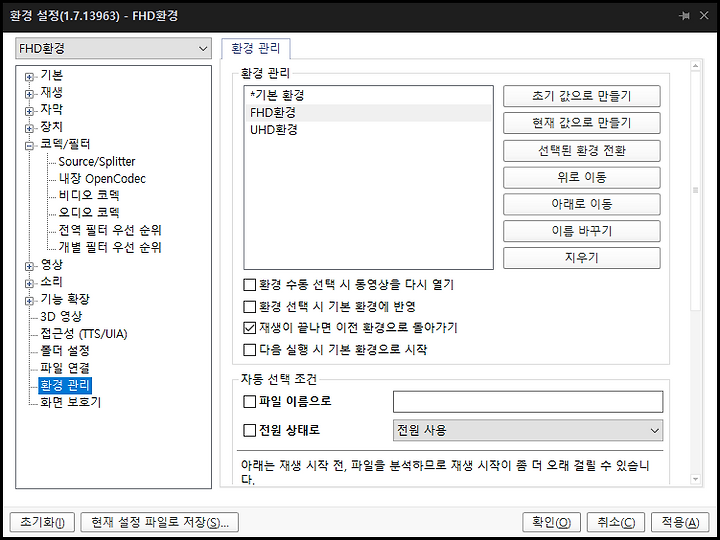Enable 다음 실행 시 기본 환경으로 시작
Viewport: 720px width, 540px height.
pos(249,350)
